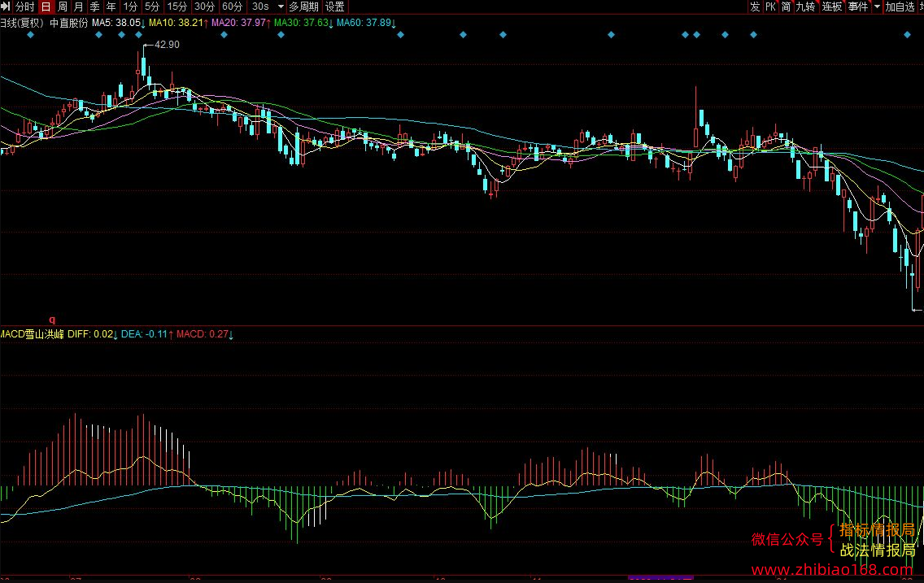924x583 pixels.
Task: Toggle the 事件 events button
Action: 859,7
